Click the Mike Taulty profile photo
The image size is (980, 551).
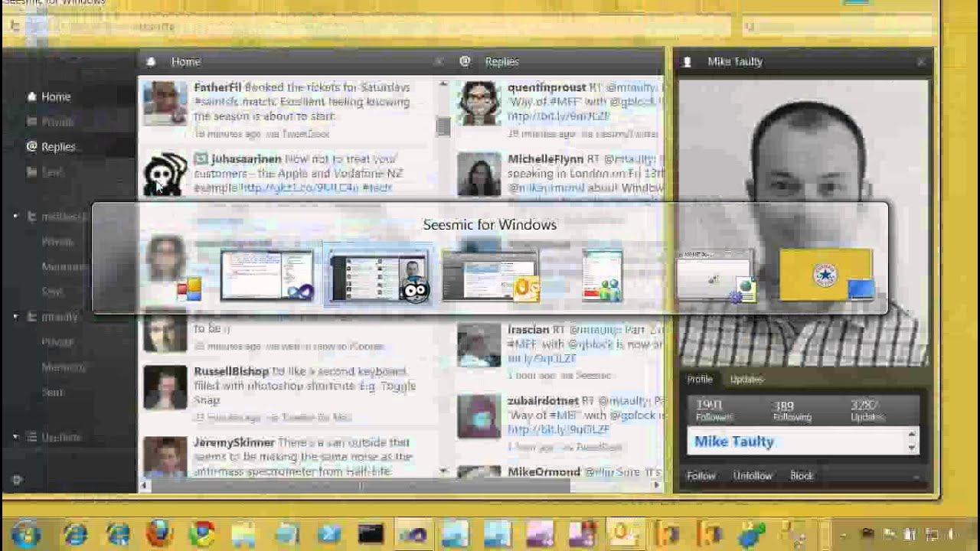click(x=803, y=223)
